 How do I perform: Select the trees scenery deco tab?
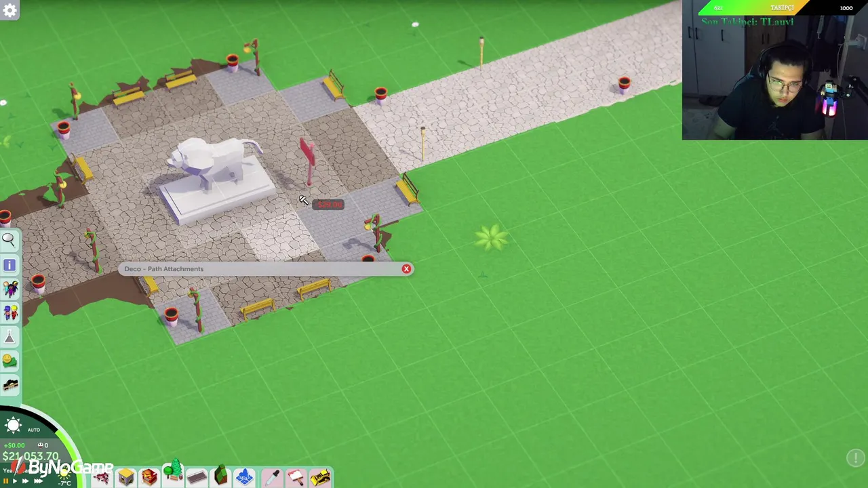pyautogui.click(x=173, y=473)
